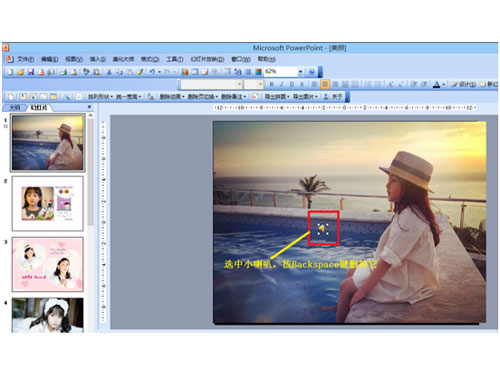Click the Format Painter brush icon
The image size is (500, 375).
coord(140,72)
